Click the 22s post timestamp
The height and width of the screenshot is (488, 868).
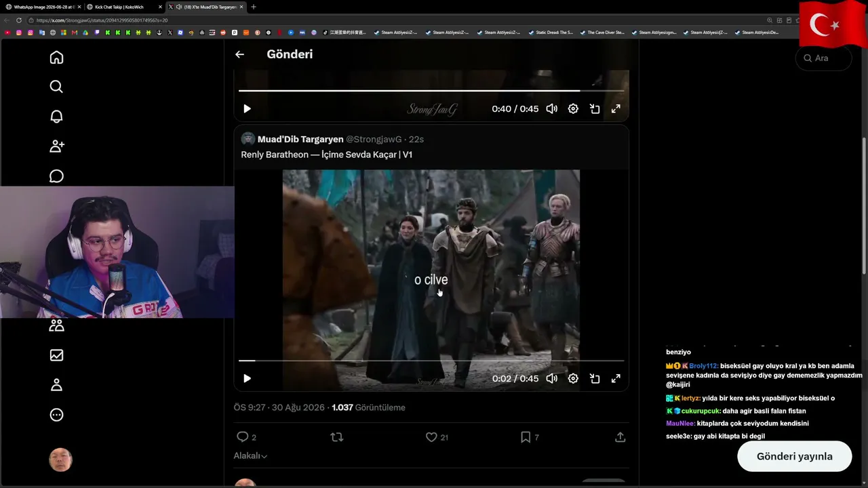click(x=416, y=139)
